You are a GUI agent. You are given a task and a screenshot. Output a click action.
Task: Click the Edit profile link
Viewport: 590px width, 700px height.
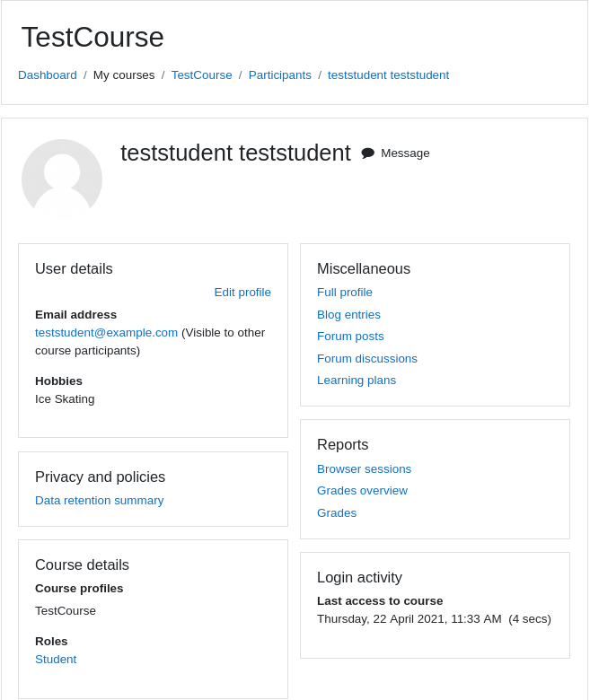242,293
